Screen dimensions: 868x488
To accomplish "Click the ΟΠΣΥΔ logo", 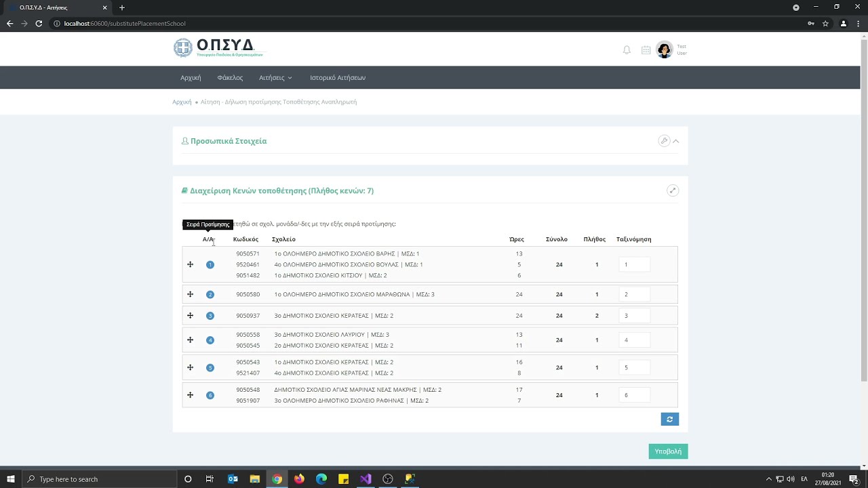I will point(218,47).
